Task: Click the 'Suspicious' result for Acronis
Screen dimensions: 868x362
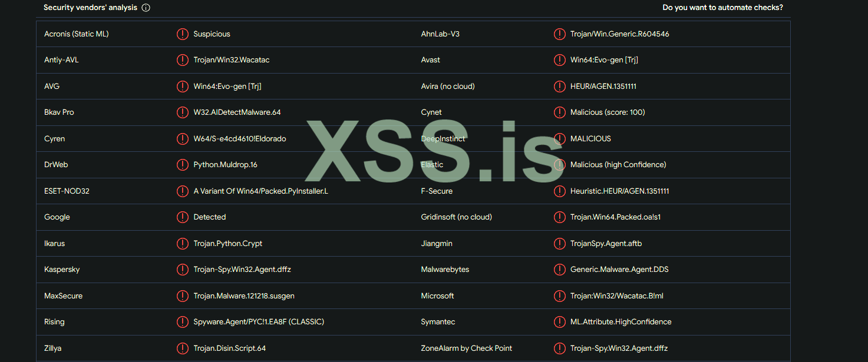Action: point(212,34)
